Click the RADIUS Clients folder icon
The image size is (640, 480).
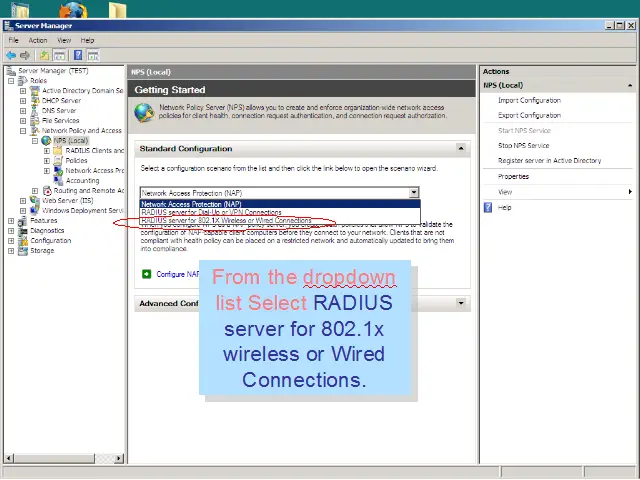[58, 151]
